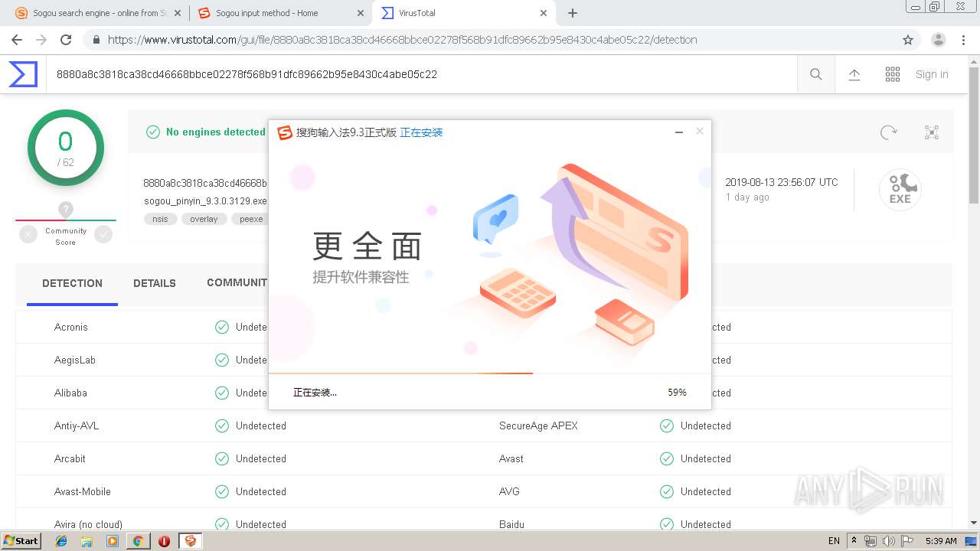The image size is (980, 551).
Task: Click the Alibaba engine name
Action: click(70, 393)
